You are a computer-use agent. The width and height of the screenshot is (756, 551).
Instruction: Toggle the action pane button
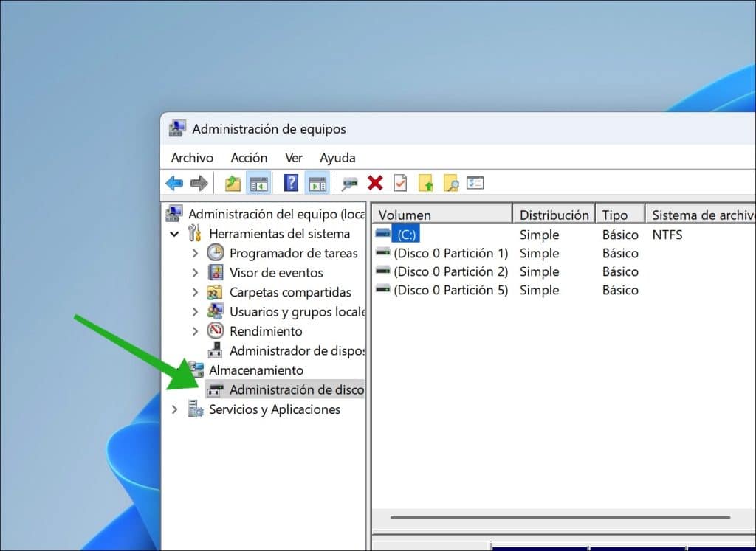[317, 184]
